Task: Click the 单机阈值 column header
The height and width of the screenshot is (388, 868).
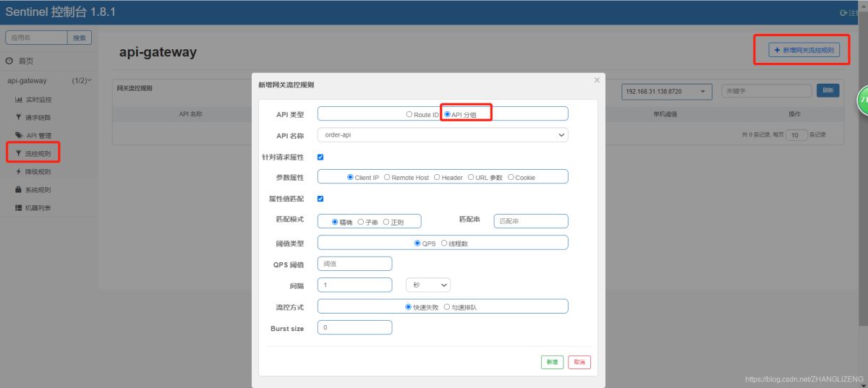Action: pos(665,114)
